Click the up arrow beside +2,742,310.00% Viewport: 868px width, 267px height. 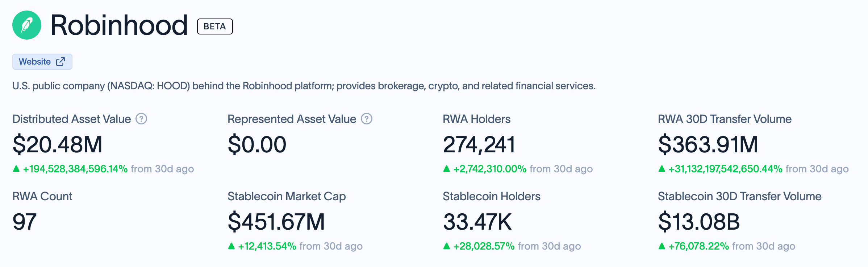point(446,169)
